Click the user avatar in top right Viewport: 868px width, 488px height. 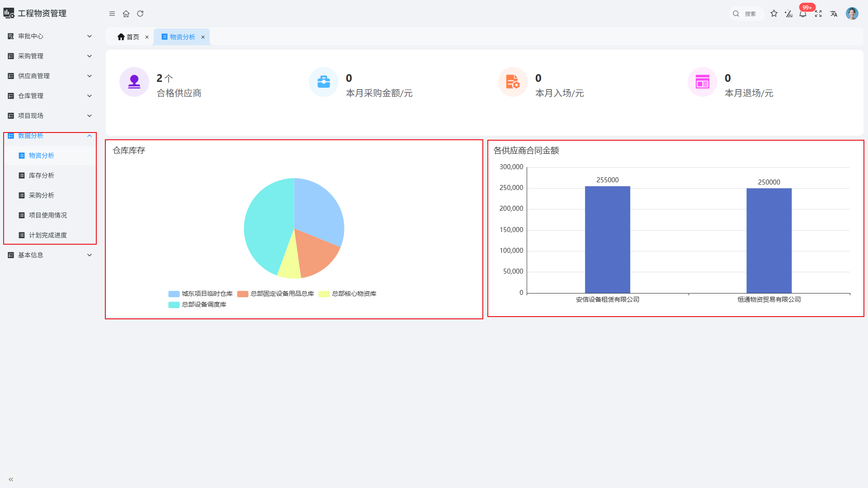[x=852, y=14]
